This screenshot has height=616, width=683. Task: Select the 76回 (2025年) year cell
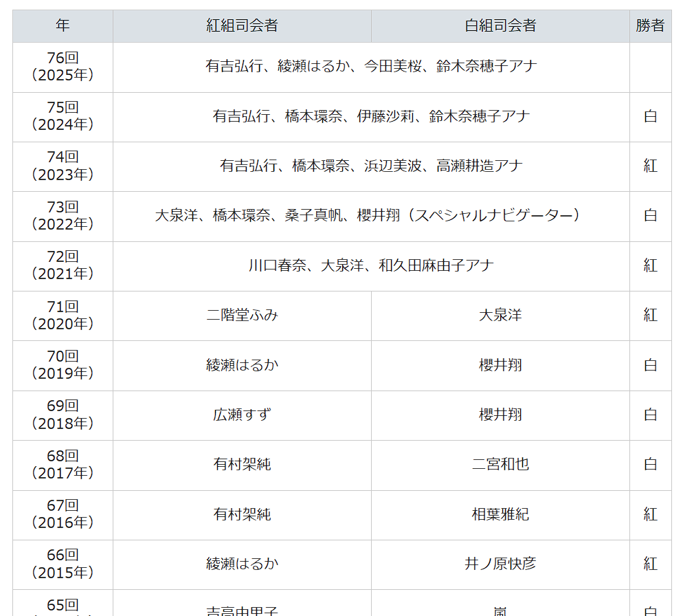(x=63, y=67)
